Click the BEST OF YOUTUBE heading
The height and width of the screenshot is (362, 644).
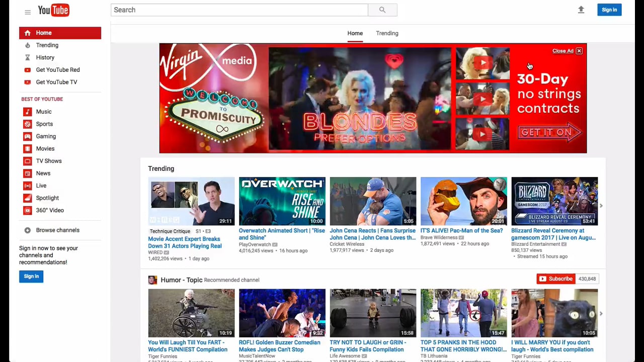click(x=42, y=99)
